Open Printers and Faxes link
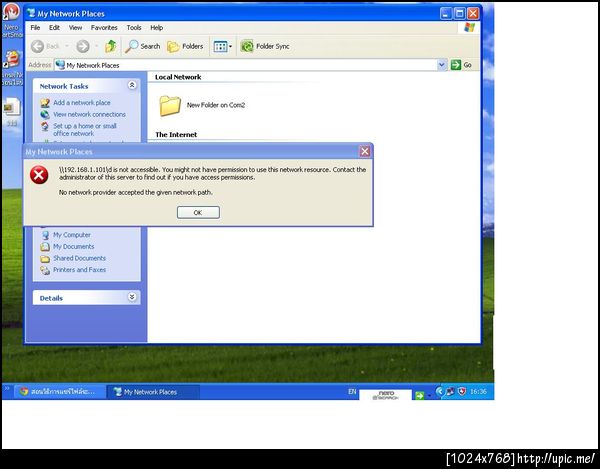600x469 pixels. click(79, 270)
